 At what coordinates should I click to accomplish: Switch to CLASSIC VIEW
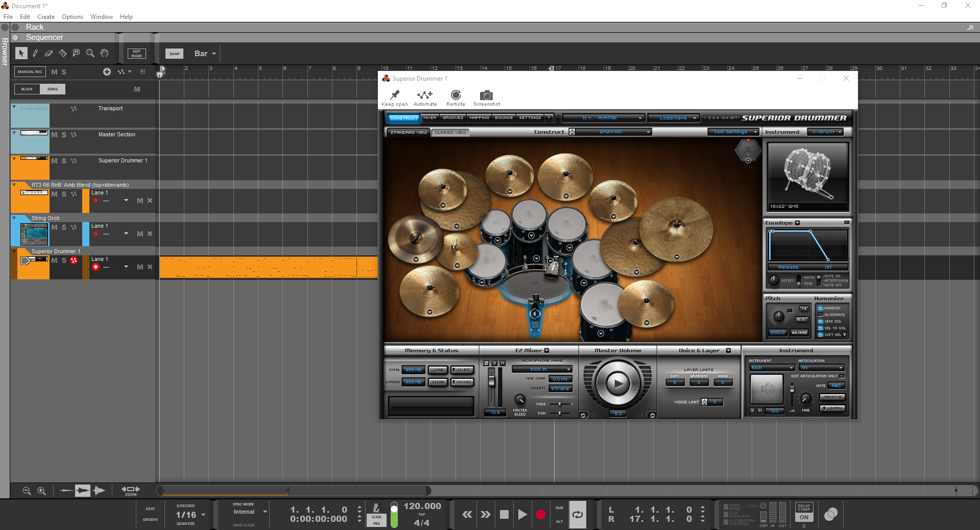click(450, 132)
